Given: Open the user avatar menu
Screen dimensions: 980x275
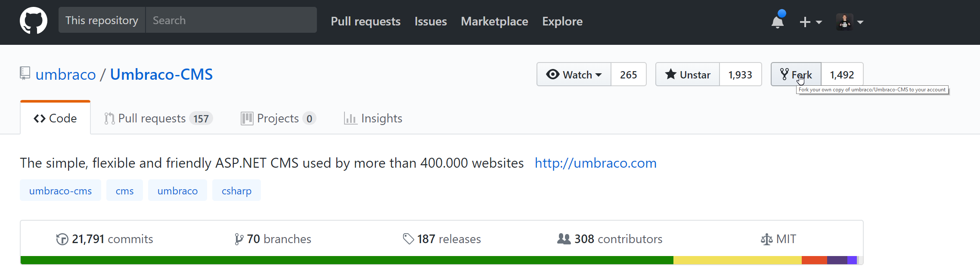Looking at the screenshot, I should coord(844,22).
